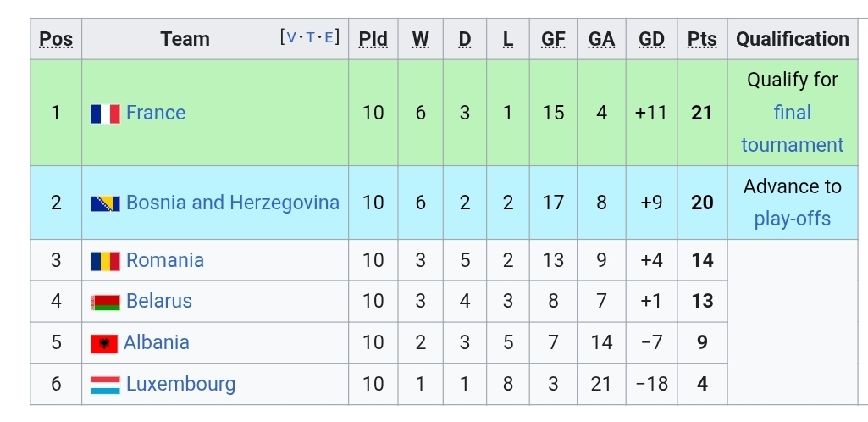Click the France flag icon
868x422 pixels.
[x=105, y=114]
